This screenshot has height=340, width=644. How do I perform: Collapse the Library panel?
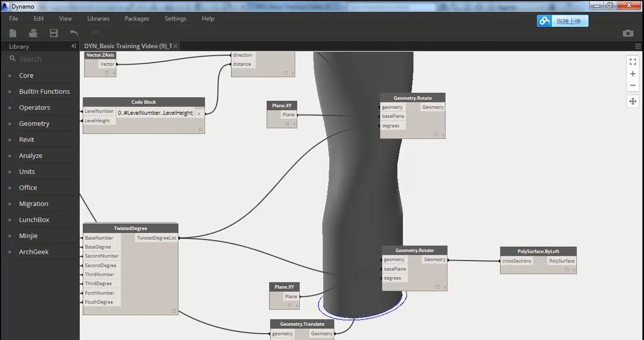pos(73,46)
